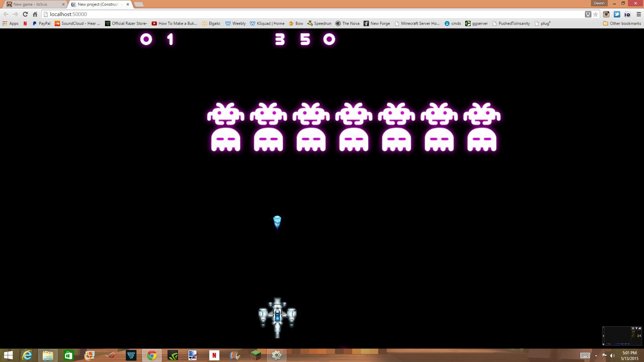644x362 pixels.
Task: Open the Windows Store taskbar icon
Action: click(68, 355)
